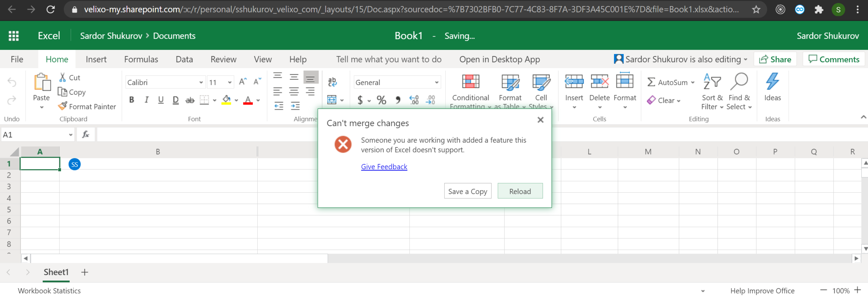Switch to the View ribbon tab

click(263, 59)
